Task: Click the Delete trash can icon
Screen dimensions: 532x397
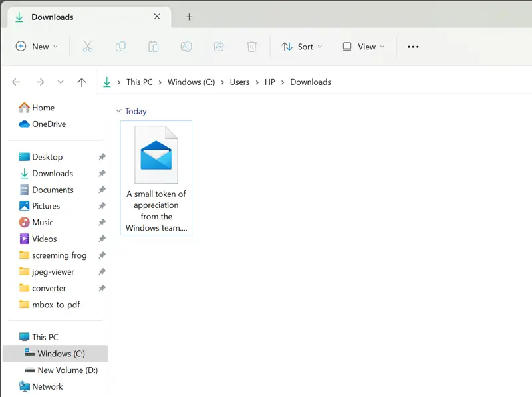Action: point(252,47)
